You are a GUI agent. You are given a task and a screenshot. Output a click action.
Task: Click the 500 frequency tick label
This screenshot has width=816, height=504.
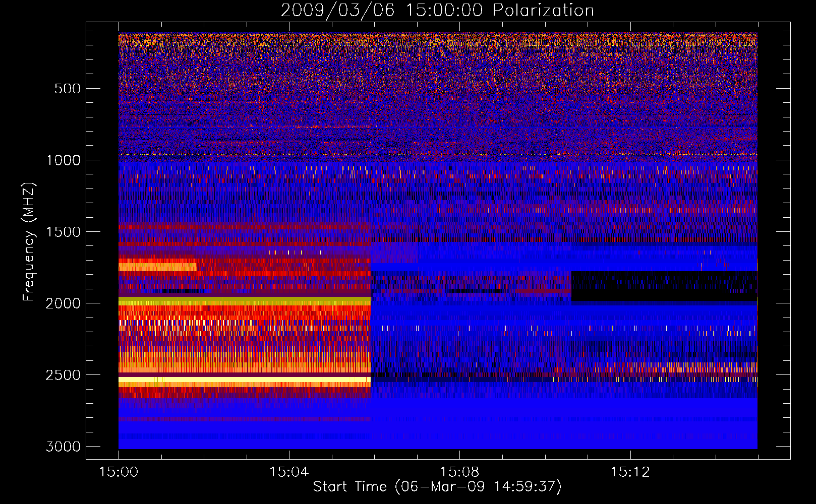pos(68,89)
